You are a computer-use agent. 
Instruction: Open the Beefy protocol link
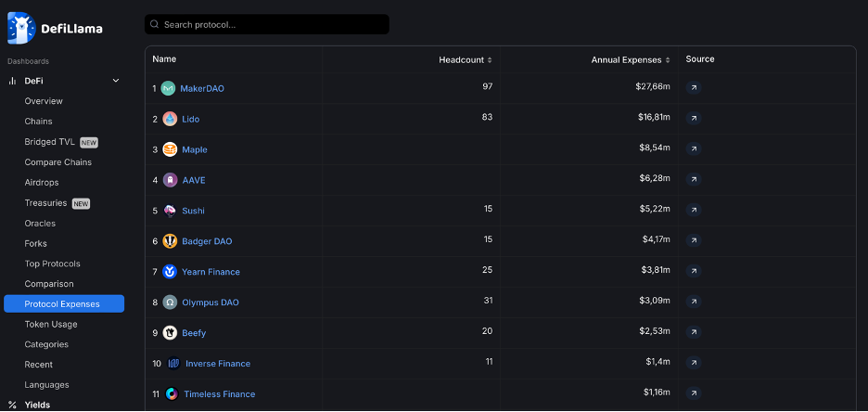tap(194, 333)
